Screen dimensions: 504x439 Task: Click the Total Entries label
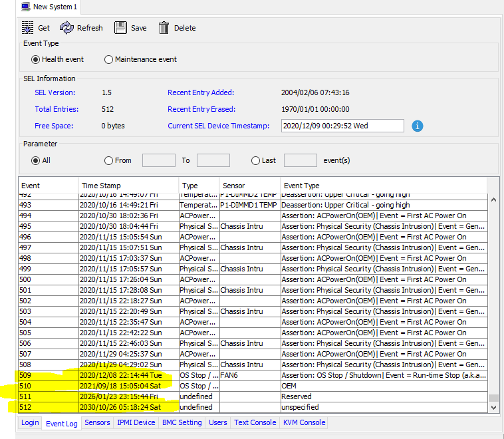57,109
